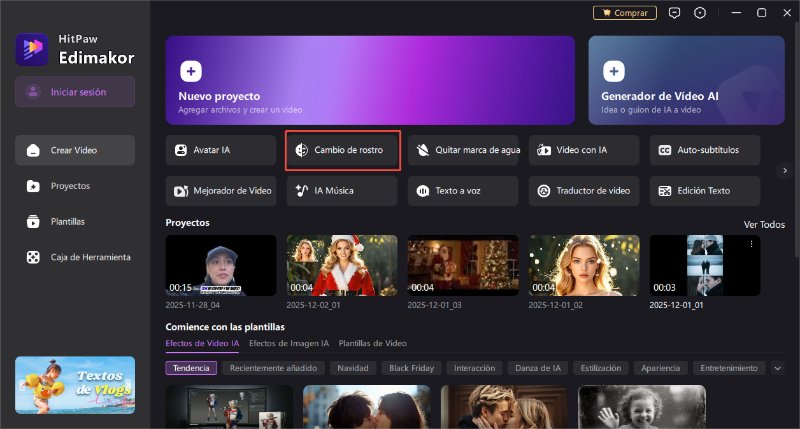800x429 pixels.
Task: Click the Cambio de rostro face icon
Action: click(302, 150)
